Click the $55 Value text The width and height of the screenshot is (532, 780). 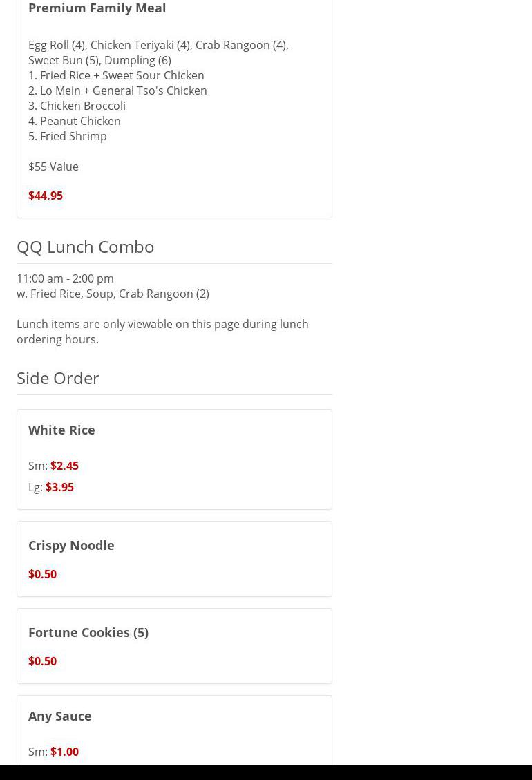click(x=53, y=167)
